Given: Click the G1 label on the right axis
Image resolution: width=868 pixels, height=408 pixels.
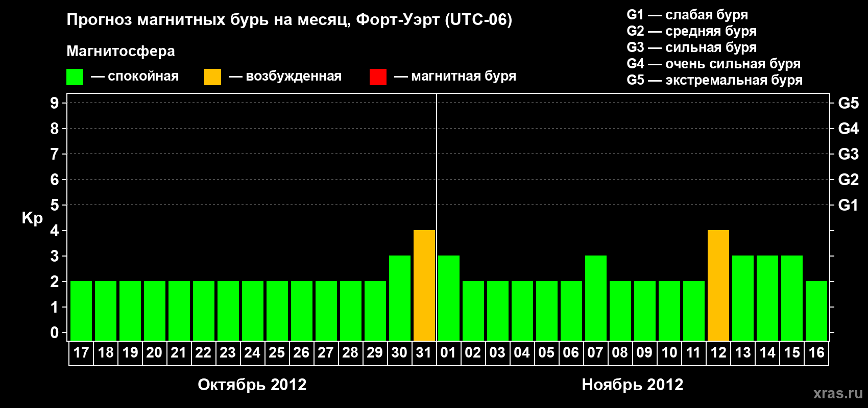Looking at the screenshot, I should 849,205.
